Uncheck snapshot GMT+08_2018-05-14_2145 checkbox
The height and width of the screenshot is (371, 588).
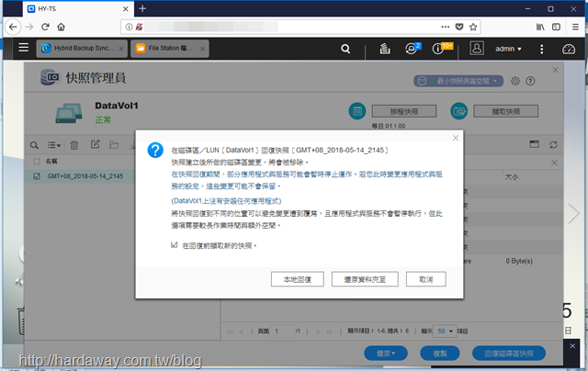coord(37,176)
